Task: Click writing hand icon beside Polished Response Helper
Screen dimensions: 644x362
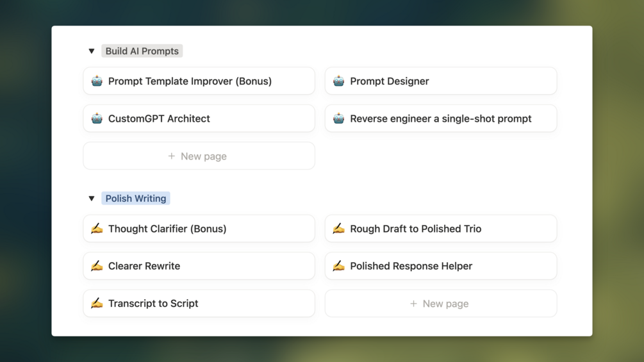Action: coord(338,266)
